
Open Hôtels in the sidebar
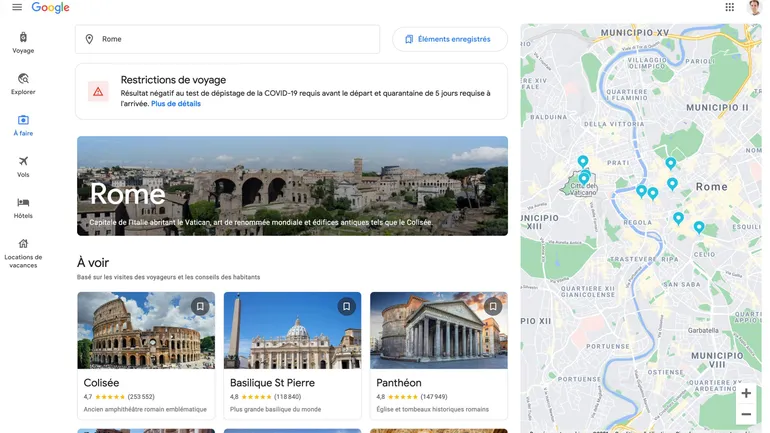pyautogui.click(x=23, y=208)
